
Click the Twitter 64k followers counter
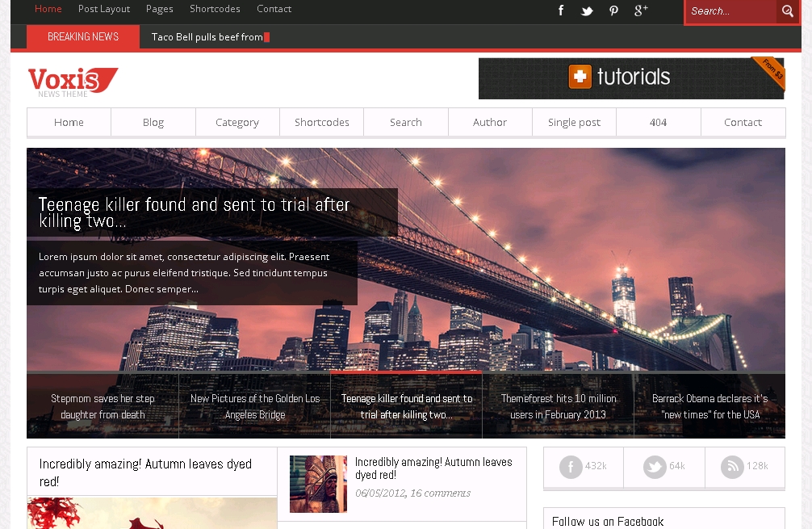(x=664, y=467)
